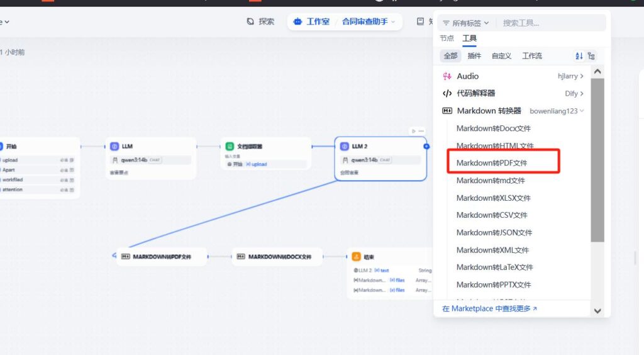Toggle the tree grouping view button

click(591, 56)
